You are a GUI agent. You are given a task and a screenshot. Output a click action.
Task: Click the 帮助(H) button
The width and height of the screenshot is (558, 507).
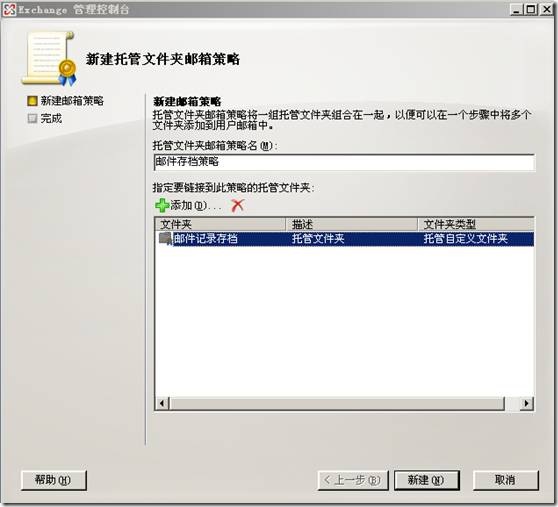pos(53,480)
